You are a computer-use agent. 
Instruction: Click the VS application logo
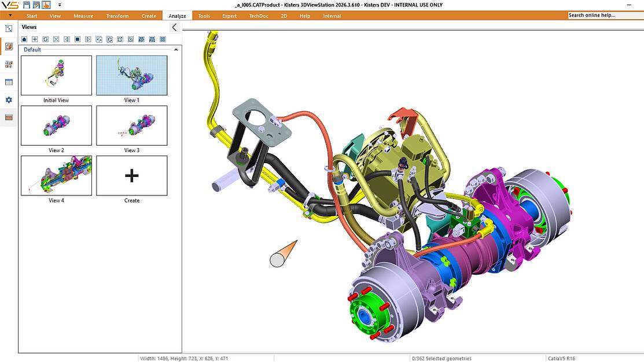click(x=10, y=5)
